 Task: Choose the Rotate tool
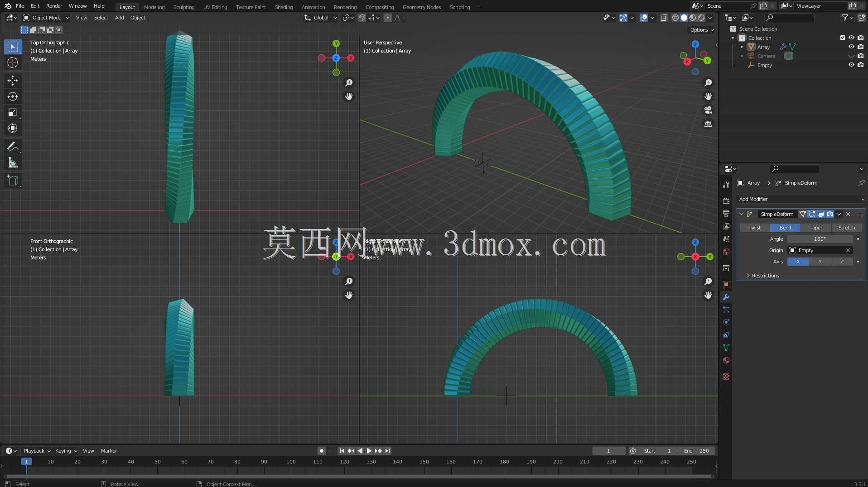coord(13,96)
